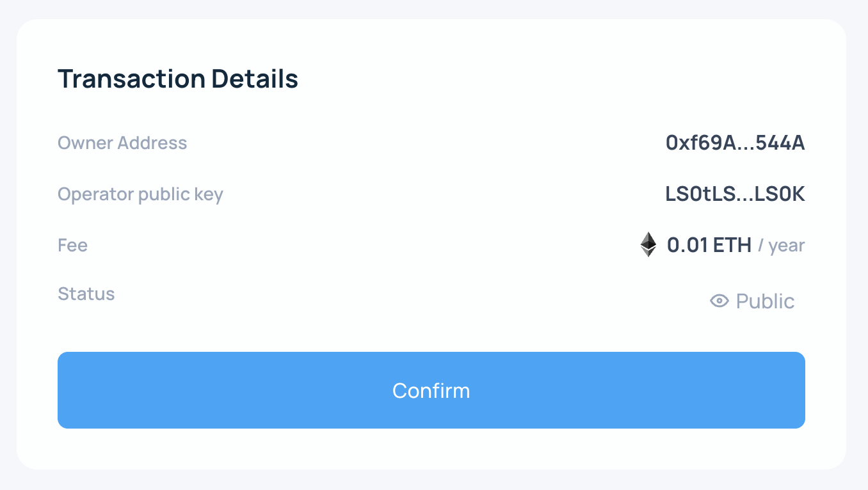Click the operator key value LS0tLS...LS0K
This screenshot has width=868, height=490.
click(735, 194)
